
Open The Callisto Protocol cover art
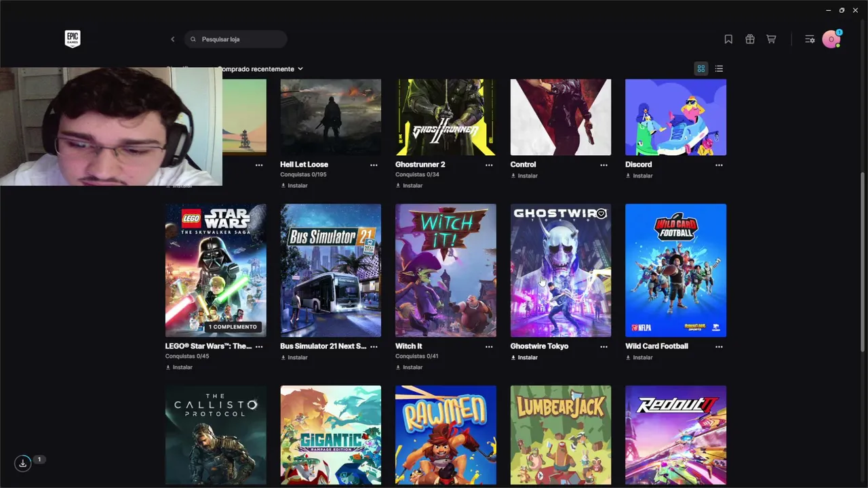[216, 435]
